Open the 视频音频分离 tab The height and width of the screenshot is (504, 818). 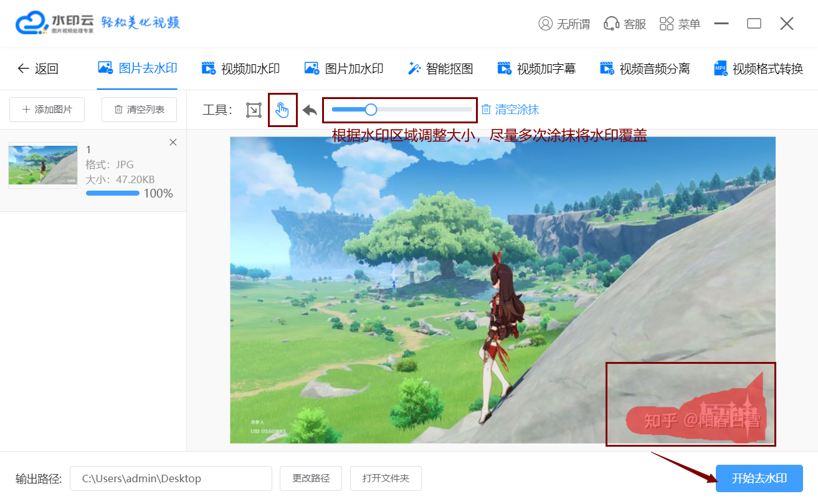pos(645,69)
